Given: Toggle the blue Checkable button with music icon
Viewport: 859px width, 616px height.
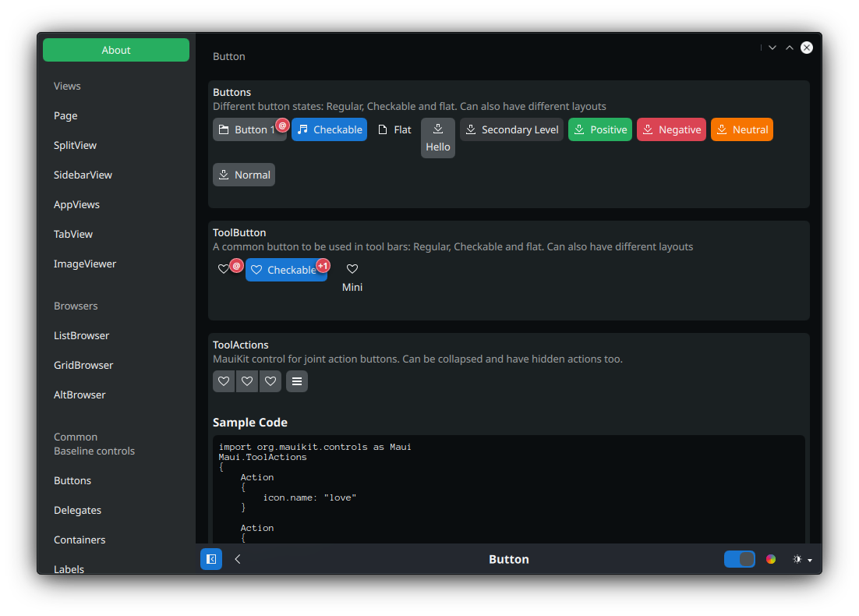Looking at the screenshot, I should pyautogui.click(x=329, y=130).
